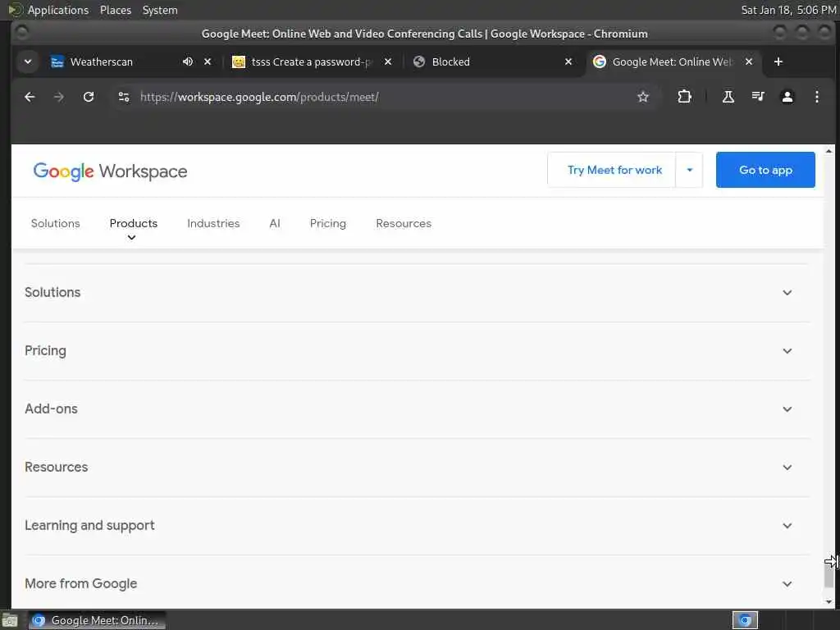Click the forward navigation arrow
Viewport: 840px width, 630px height.
pos(59,97)
